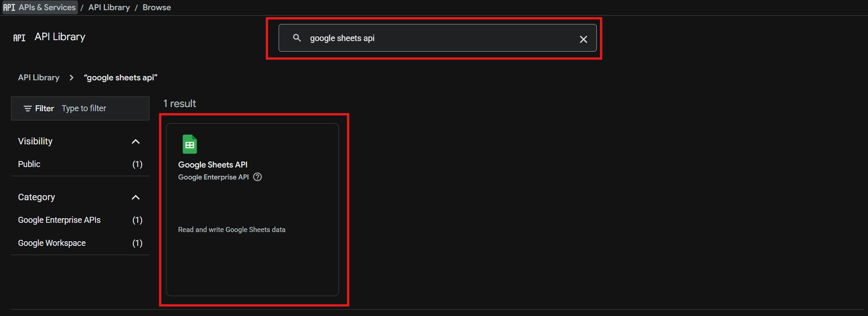Click the search magnifier icon
This screenshot has height=316, width=868.
click(x=297, y=38)
